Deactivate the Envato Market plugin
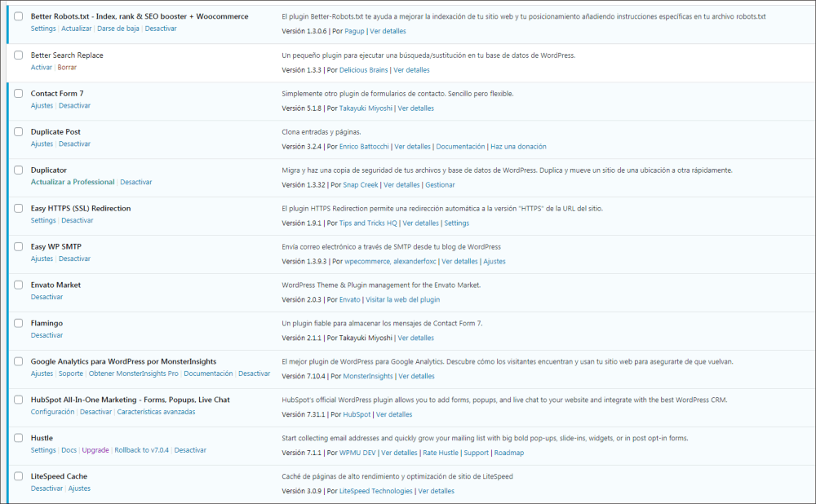816x504 pixels. click(47, 297)
